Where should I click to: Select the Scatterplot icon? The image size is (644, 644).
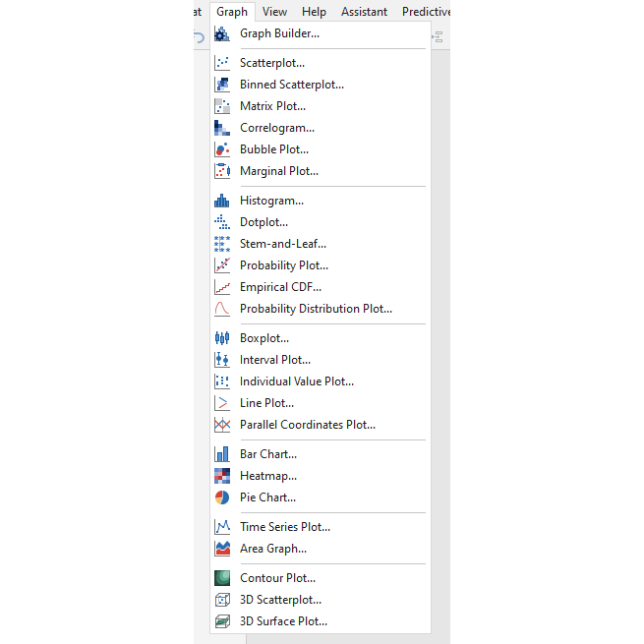click(x=222, y=63)
